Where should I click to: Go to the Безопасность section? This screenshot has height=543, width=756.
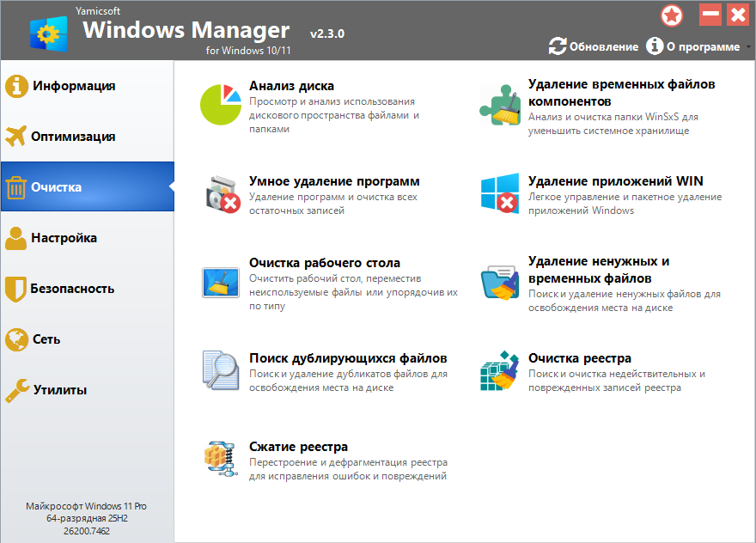tap(73, 289)
